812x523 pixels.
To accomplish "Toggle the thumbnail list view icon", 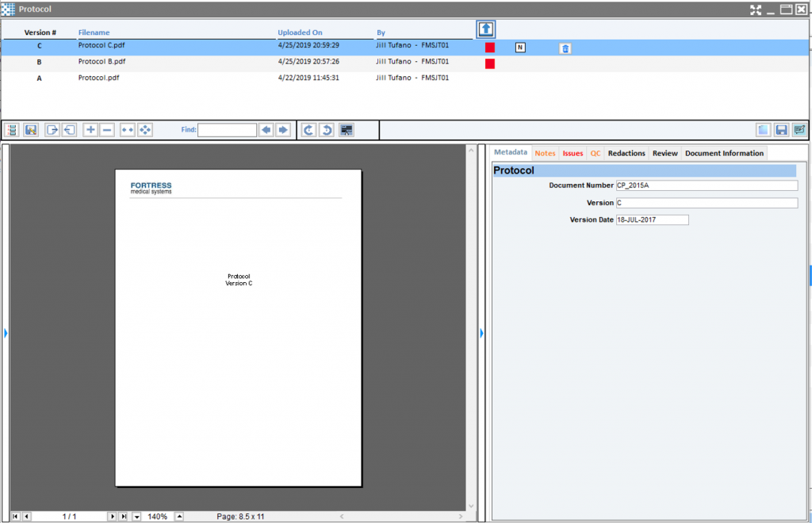I will 12,130.
